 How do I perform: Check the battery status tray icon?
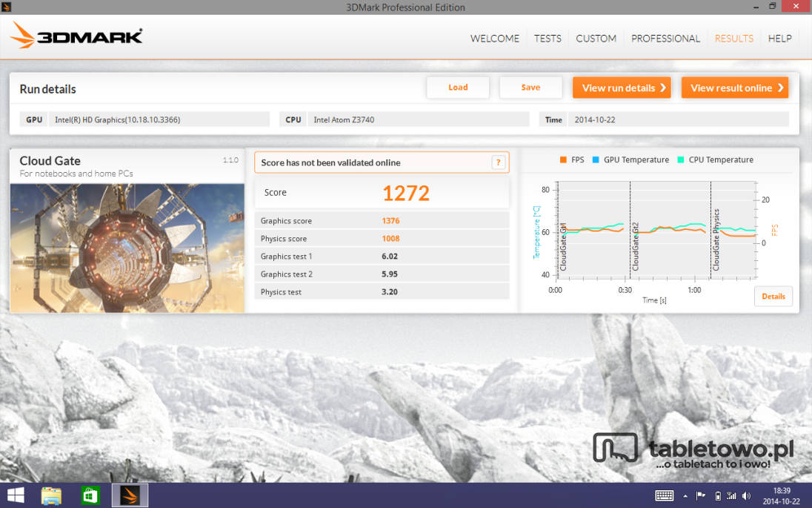pos(717,496)
